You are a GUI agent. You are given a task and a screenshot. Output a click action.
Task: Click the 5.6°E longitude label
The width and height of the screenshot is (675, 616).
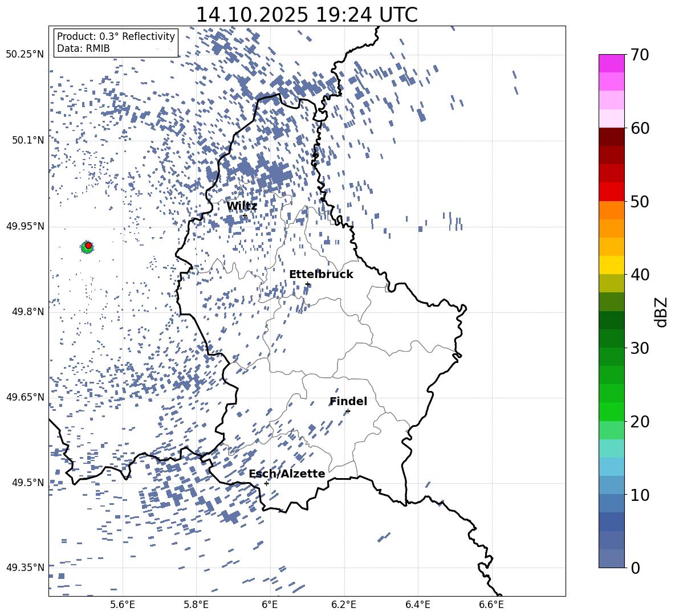[123, 605]
